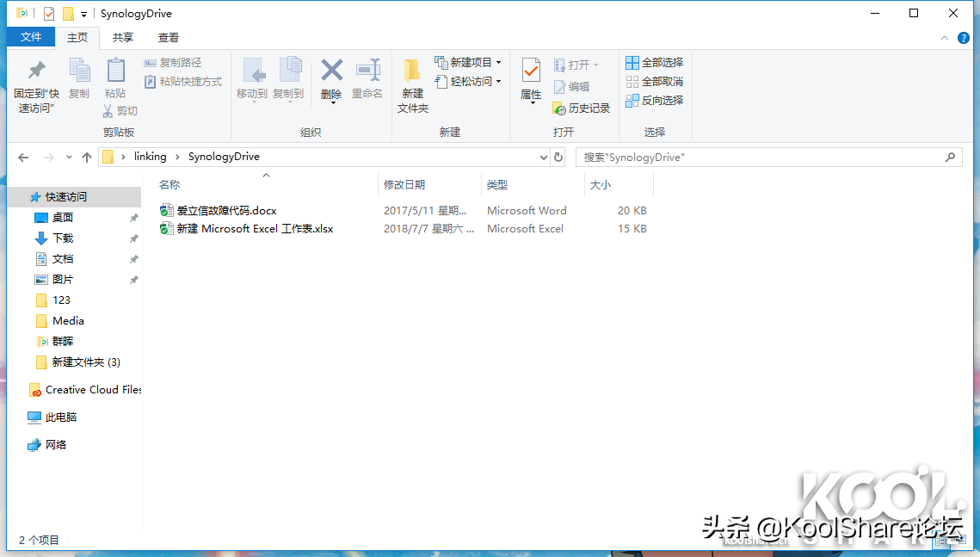The image size is (980, 557).
Task: Click the New Folder icon in ribbon
Action: pyautogui.click(x=412, y=71)
